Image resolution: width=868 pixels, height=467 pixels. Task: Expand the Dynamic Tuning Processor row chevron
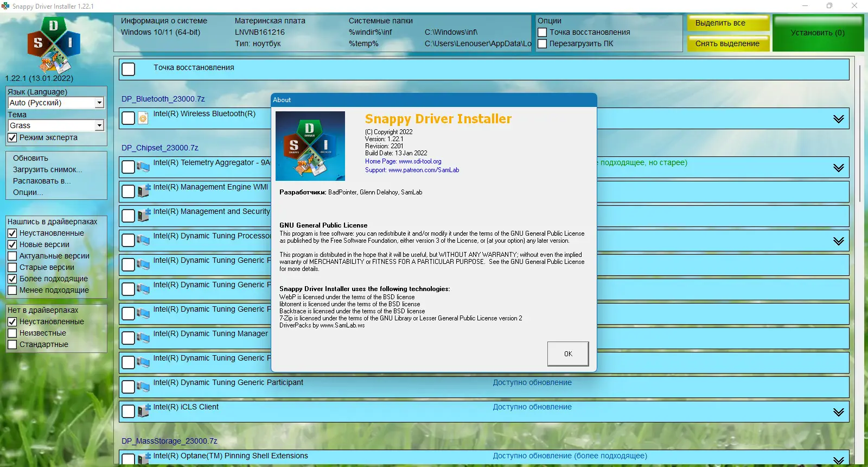coord(839,241)
